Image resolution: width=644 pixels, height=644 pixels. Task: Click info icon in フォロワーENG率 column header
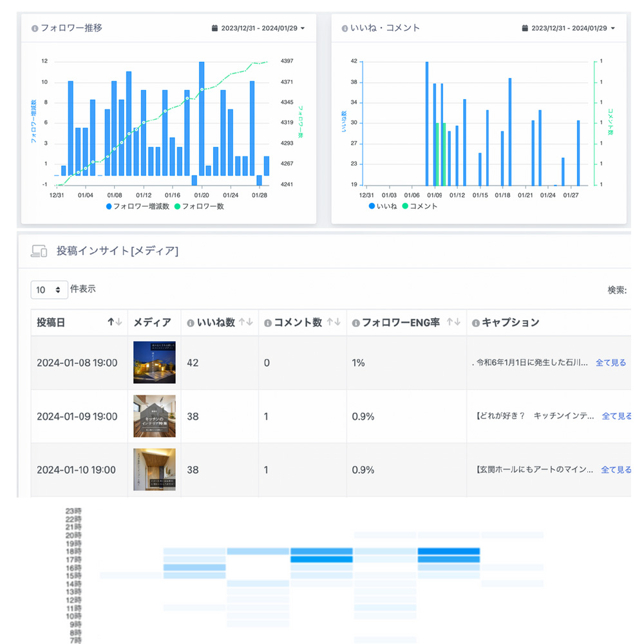click(355, 323)
